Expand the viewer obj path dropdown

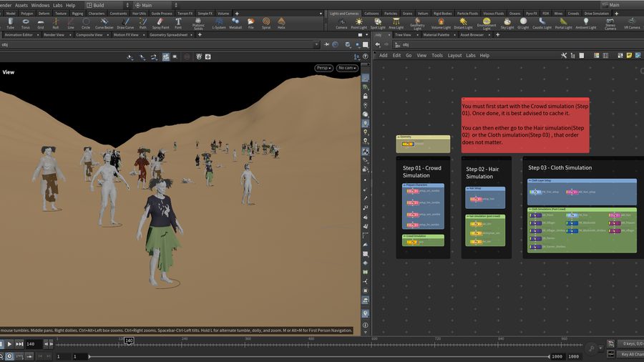316,44
